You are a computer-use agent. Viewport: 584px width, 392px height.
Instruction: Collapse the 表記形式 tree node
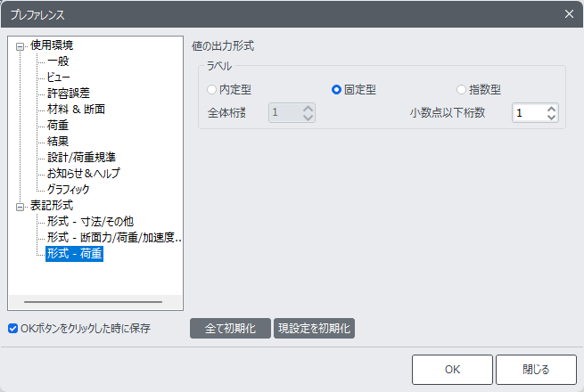coord(21,207)
